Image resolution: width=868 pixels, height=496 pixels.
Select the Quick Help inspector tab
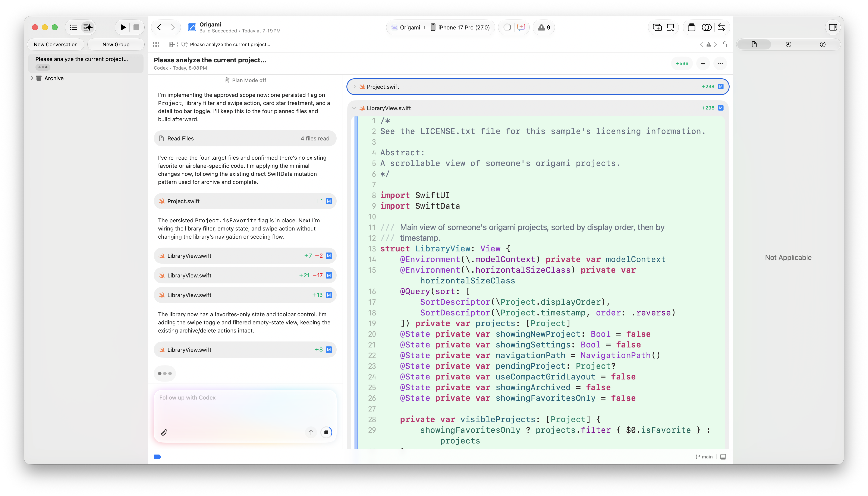(x=823, y=44)
